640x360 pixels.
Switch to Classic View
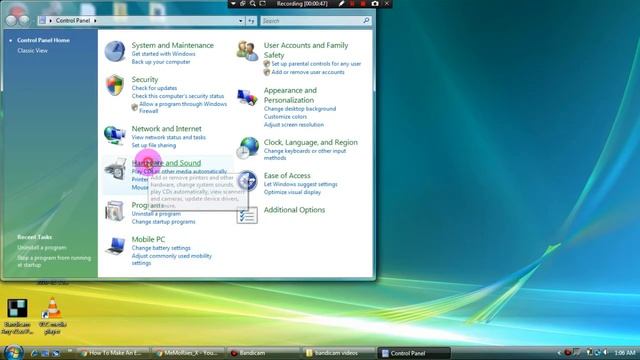(32, 51)
